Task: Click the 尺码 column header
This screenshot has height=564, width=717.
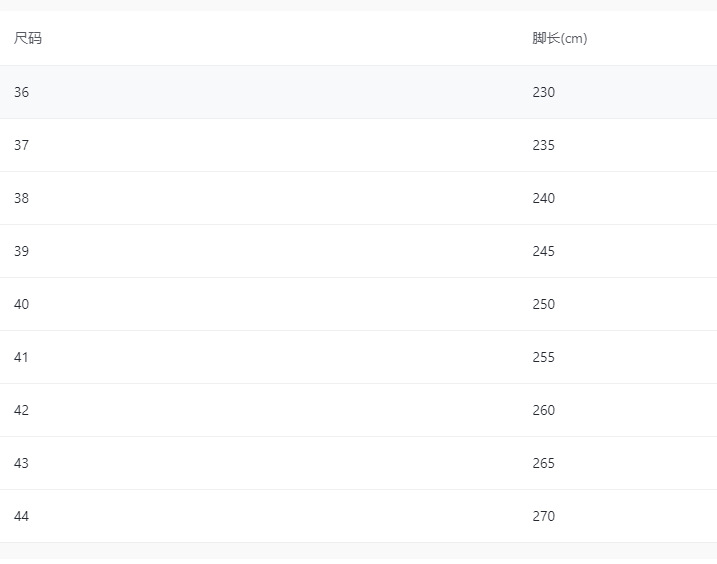Action: point(28,39)
